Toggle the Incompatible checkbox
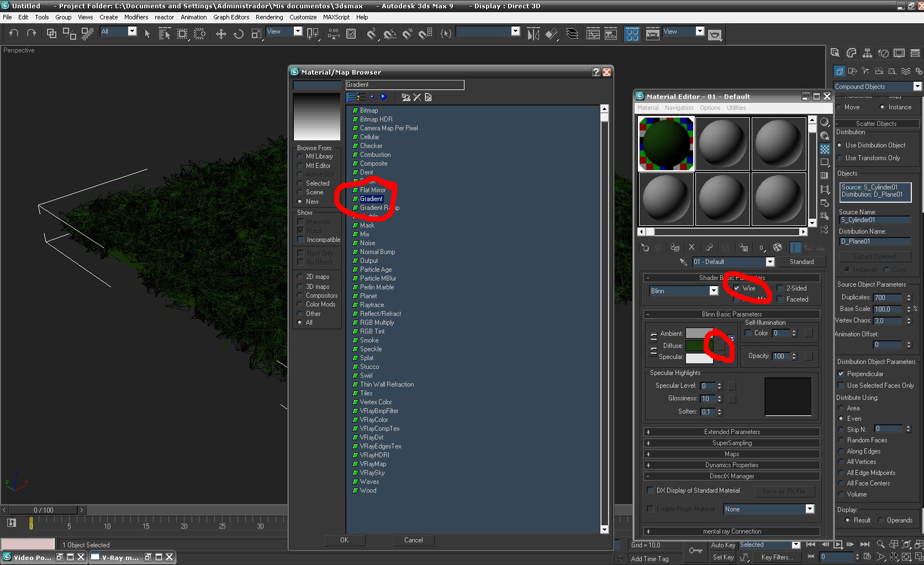The width and height of the screenshot is (924, 565). click(300, 240)
